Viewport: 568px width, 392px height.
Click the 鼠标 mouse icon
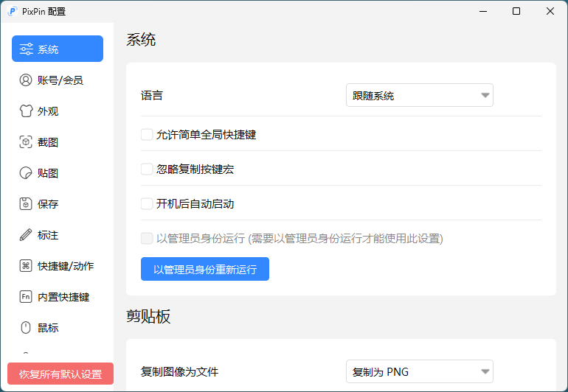point(26,328)
